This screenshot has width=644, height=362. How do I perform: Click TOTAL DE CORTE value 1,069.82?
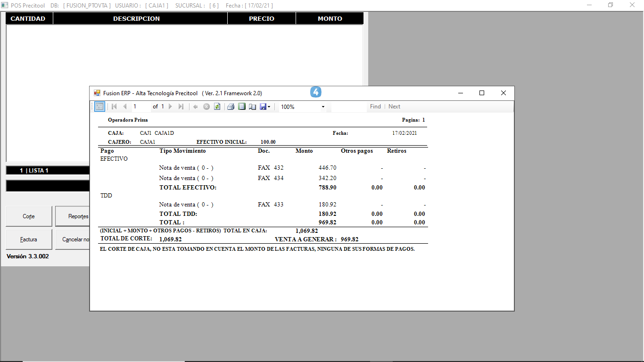coord(171,239)
